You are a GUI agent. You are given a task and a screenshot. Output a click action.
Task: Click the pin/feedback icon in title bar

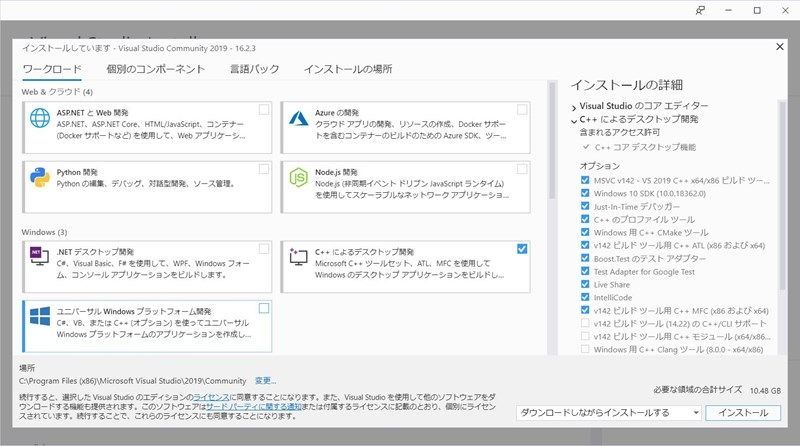(700, 10)
